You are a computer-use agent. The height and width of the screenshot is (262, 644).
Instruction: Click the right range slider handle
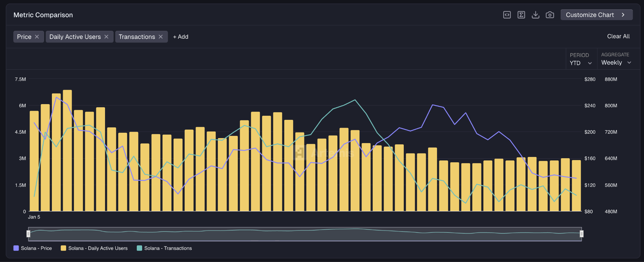[x=581, y=234]
